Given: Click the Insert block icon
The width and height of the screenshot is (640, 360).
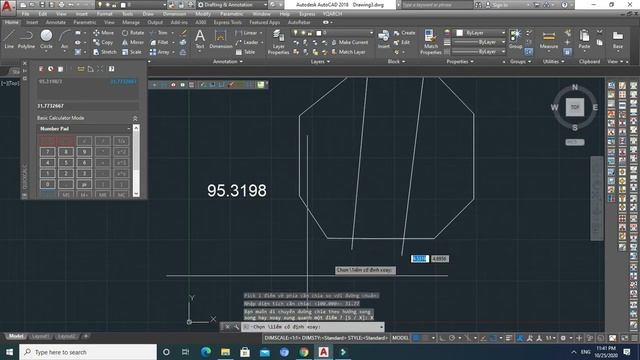Looking at the screenshot, I should click(383, 39).
